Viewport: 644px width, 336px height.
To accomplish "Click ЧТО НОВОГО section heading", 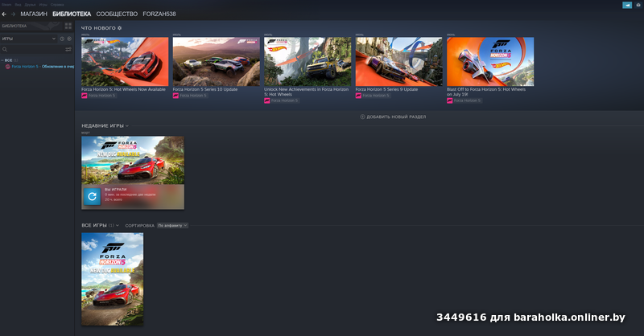I will (98, 28).
